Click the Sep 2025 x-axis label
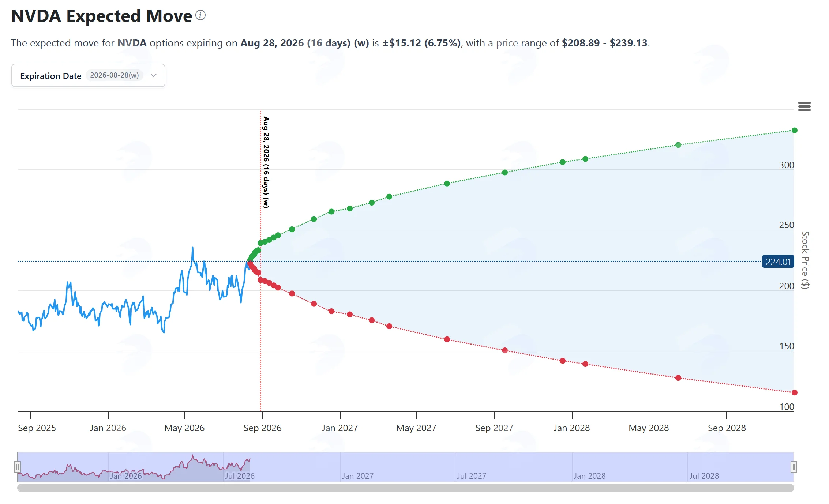The width and height of the screenshot is (829, 504). (37, 428)
